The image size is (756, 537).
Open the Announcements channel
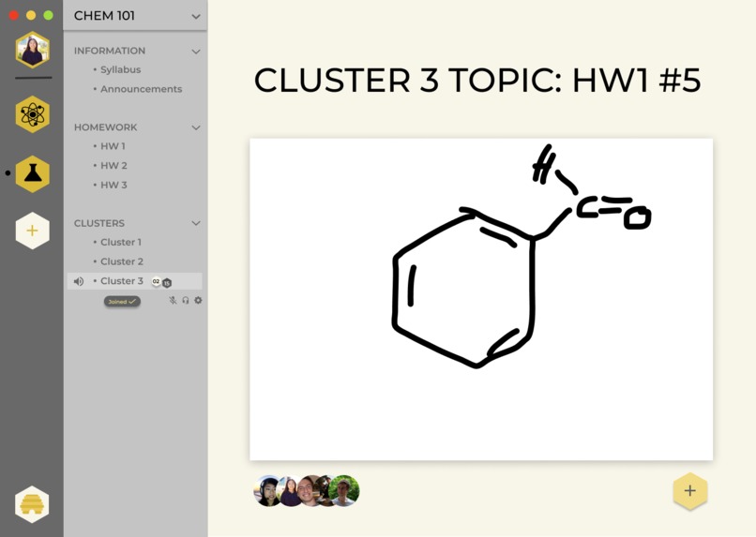click(x=141, y=89)
